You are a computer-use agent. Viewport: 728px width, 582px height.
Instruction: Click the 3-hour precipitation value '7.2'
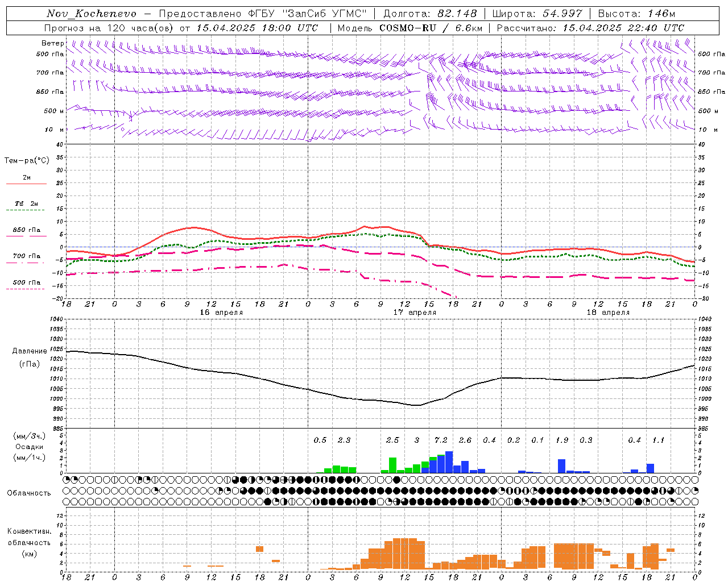[441, 440]
